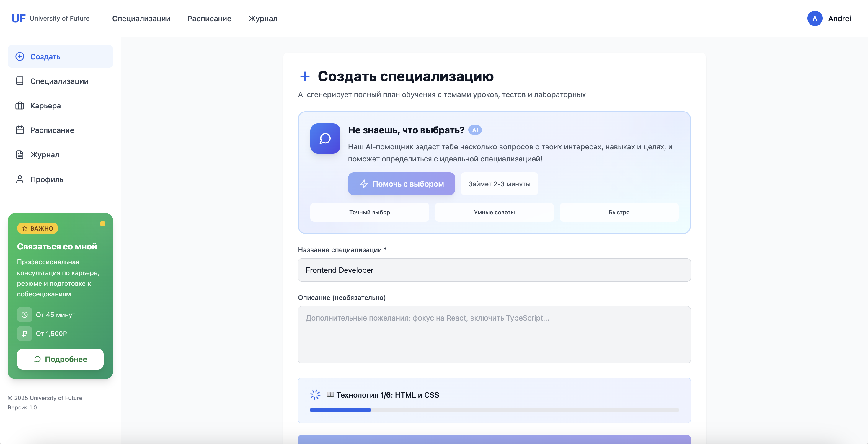Click the Andrei avatar circle
Image resolution: width=868 pixels, height=444 pixels.
[x=815, y=19]
